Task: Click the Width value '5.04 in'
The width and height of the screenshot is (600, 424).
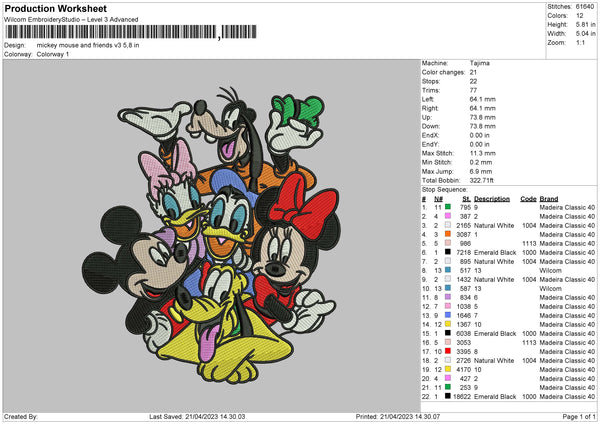Action: [585, 34]
